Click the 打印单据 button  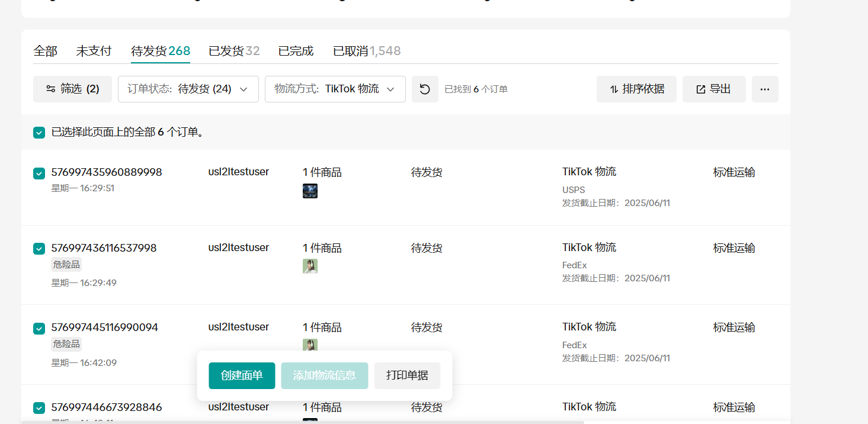point(407,375)
